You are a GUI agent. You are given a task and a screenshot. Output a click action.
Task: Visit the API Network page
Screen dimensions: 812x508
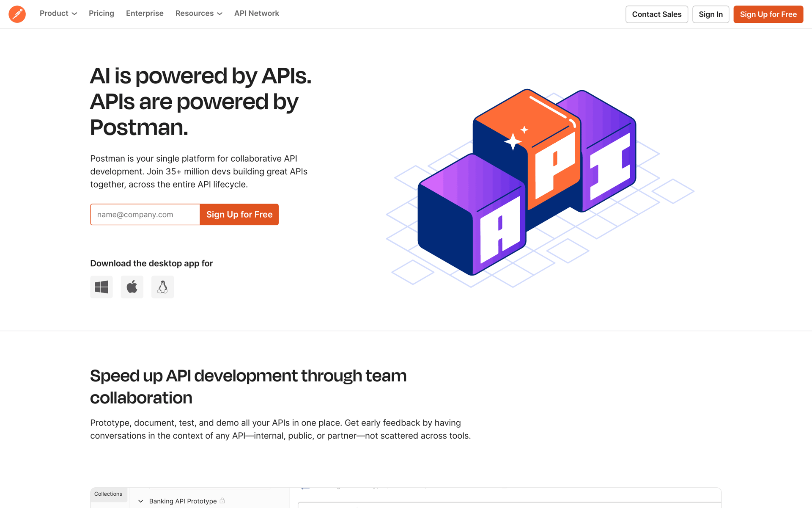(x=257, y=14)
